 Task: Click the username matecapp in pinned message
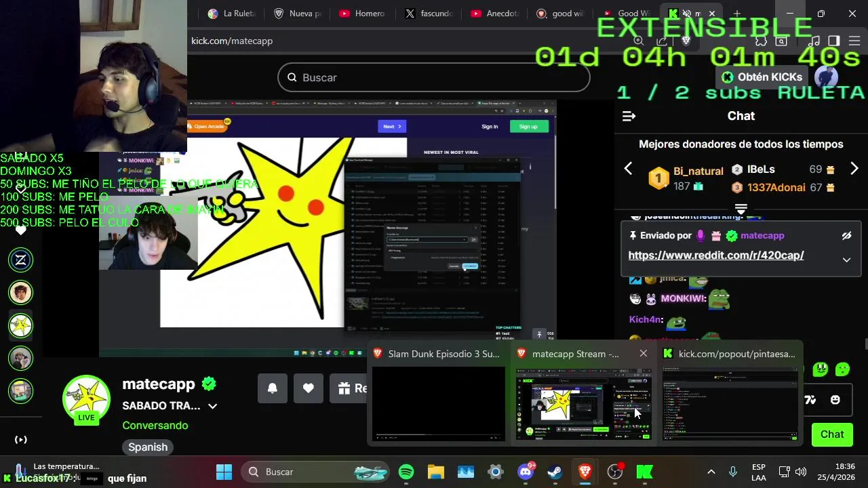762,235
